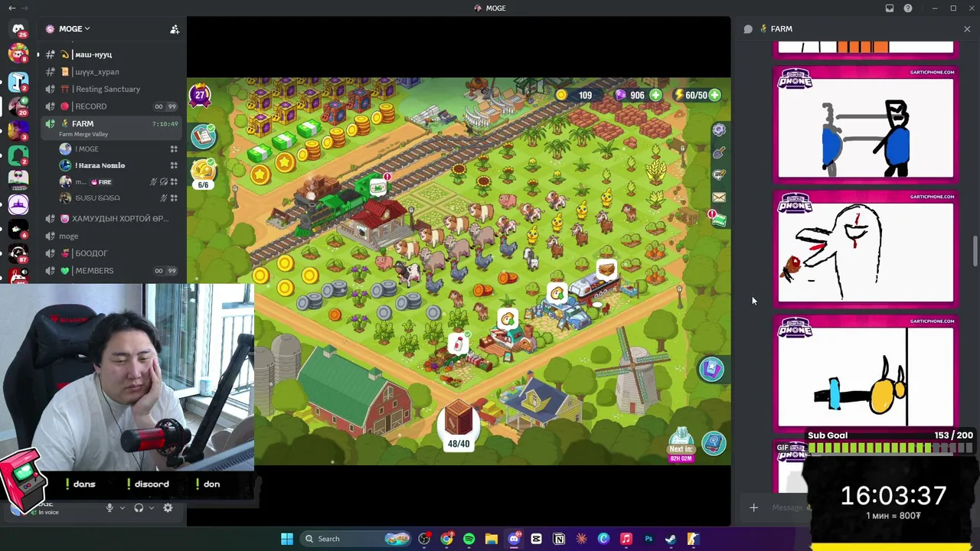Join the Resting Sanctuary voice channel

[111, 89]
